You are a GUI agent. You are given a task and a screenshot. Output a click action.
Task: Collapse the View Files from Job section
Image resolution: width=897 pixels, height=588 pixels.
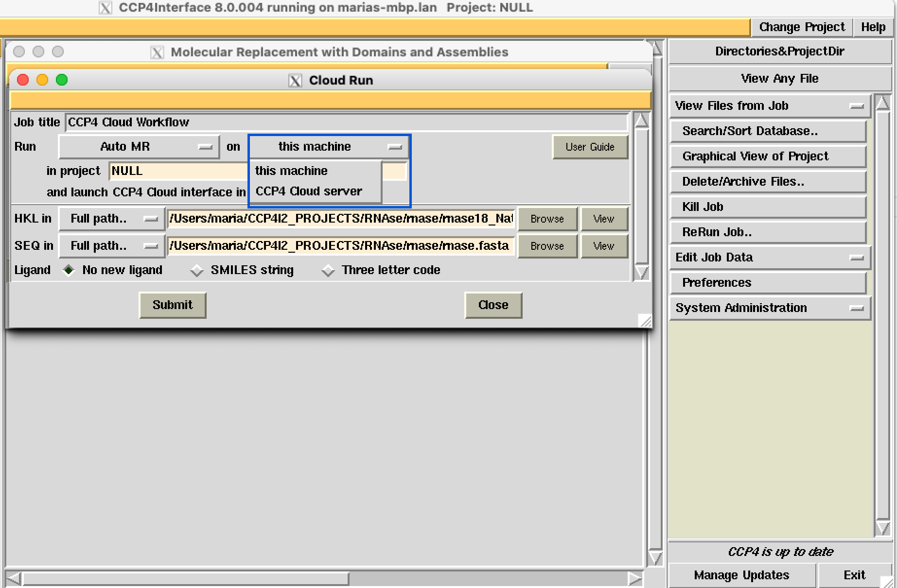[x=858, y=105]
